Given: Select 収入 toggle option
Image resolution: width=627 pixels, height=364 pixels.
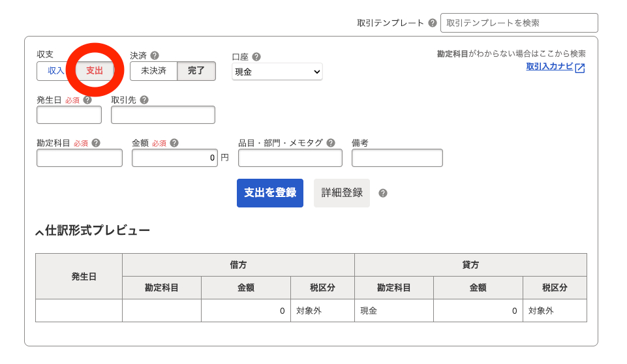Looking at the screenshot, I should (56, 71).
